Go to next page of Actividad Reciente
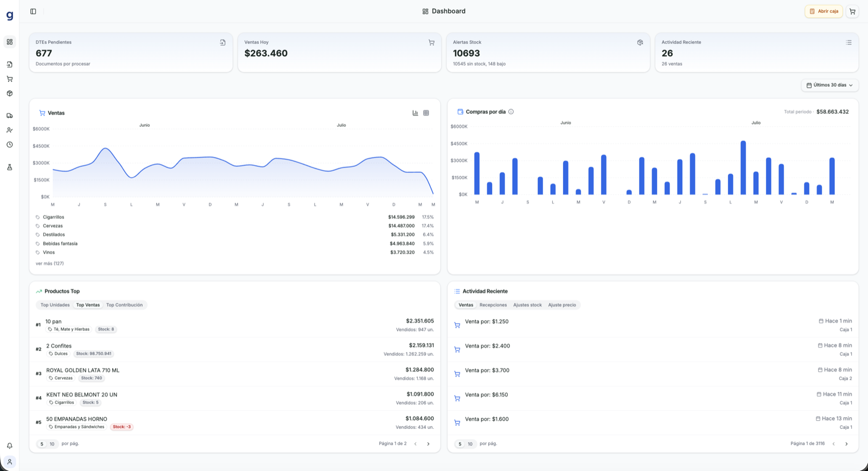 (846, 444)
